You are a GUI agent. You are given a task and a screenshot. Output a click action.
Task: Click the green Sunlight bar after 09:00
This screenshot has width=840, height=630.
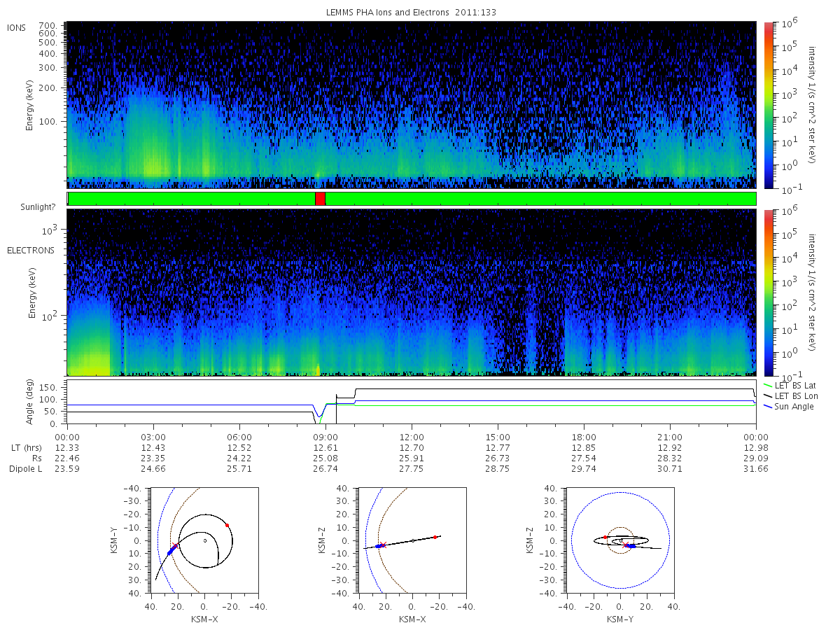540,199
